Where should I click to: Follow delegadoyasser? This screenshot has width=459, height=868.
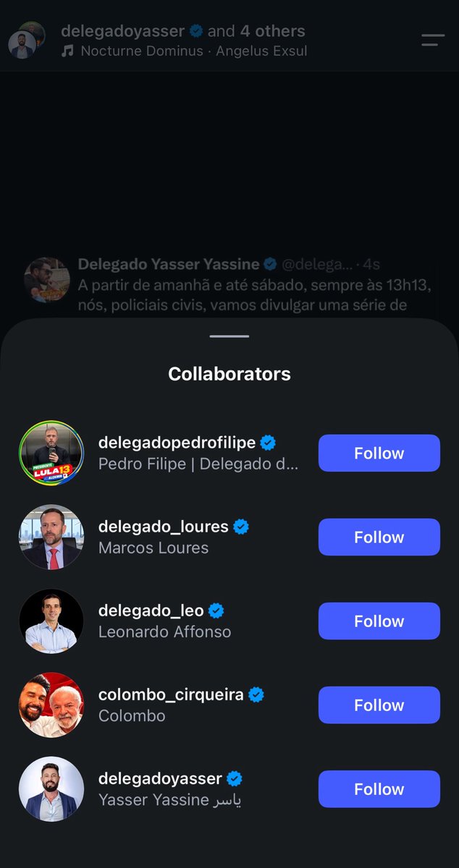(x=379, y=788)
